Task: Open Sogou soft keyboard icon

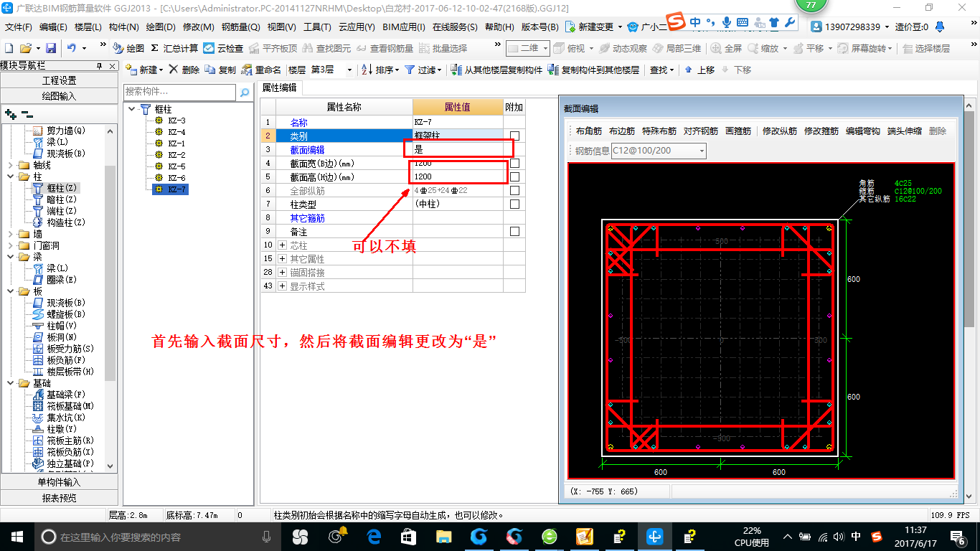Action: [743, 22]
